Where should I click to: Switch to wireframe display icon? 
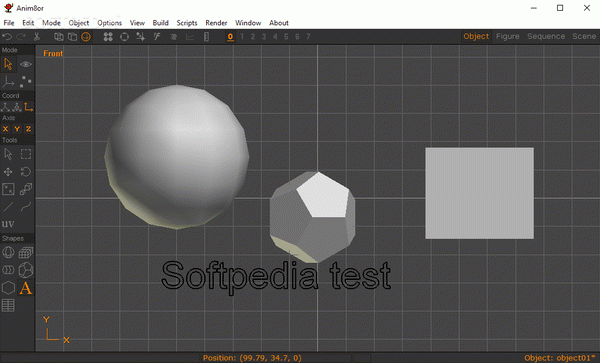pos(59,37)
